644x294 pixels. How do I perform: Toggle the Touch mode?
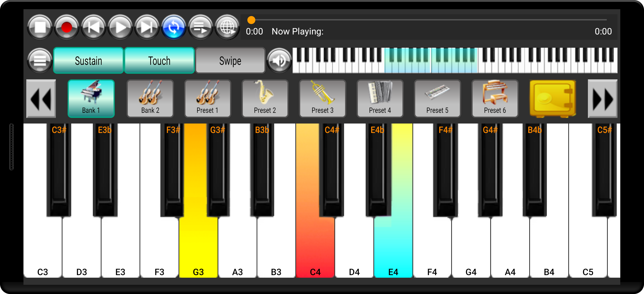click(159, 60)
